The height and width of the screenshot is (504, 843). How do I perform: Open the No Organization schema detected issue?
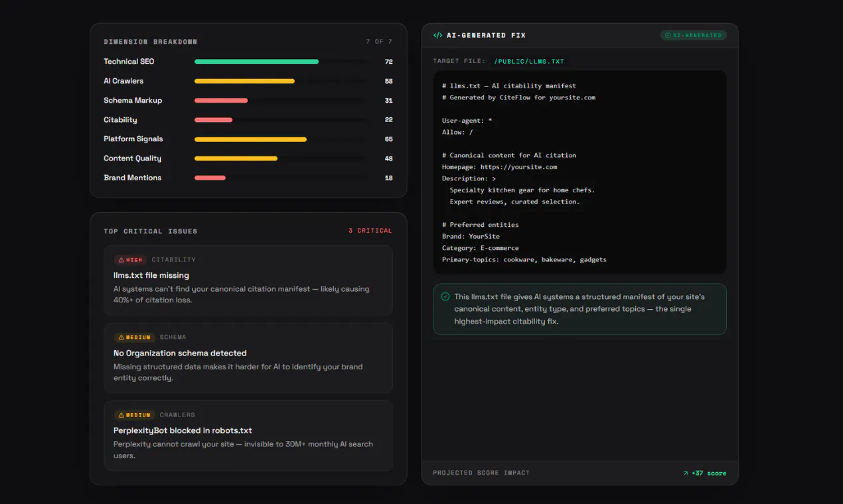(x=248, y=358)
